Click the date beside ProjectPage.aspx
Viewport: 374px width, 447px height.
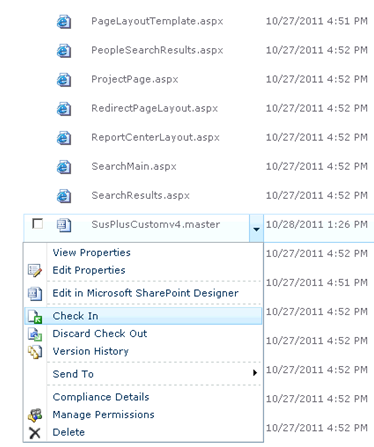[317, 79]
